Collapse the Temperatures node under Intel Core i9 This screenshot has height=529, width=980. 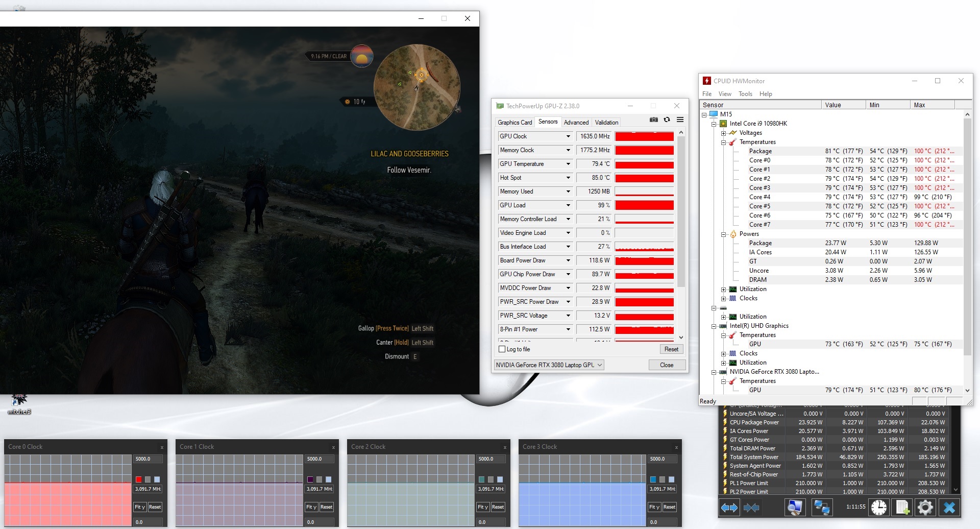pyautogui.click(x=723, y=142)
